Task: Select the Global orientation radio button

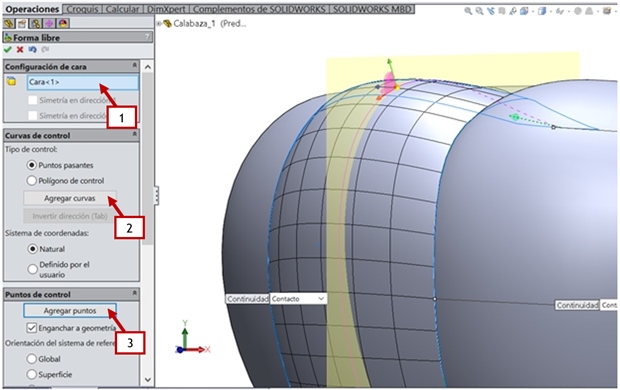Action: pos(32,359)
